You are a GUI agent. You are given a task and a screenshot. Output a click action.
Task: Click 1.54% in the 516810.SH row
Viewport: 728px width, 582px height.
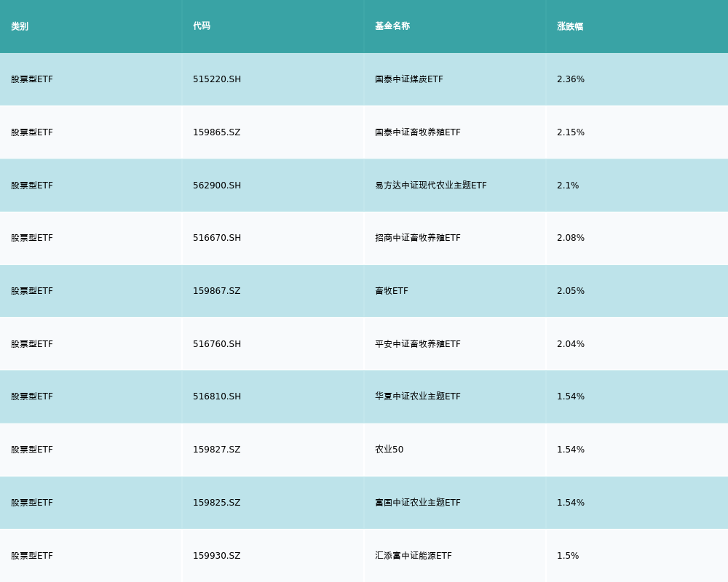tap(571, 396)
